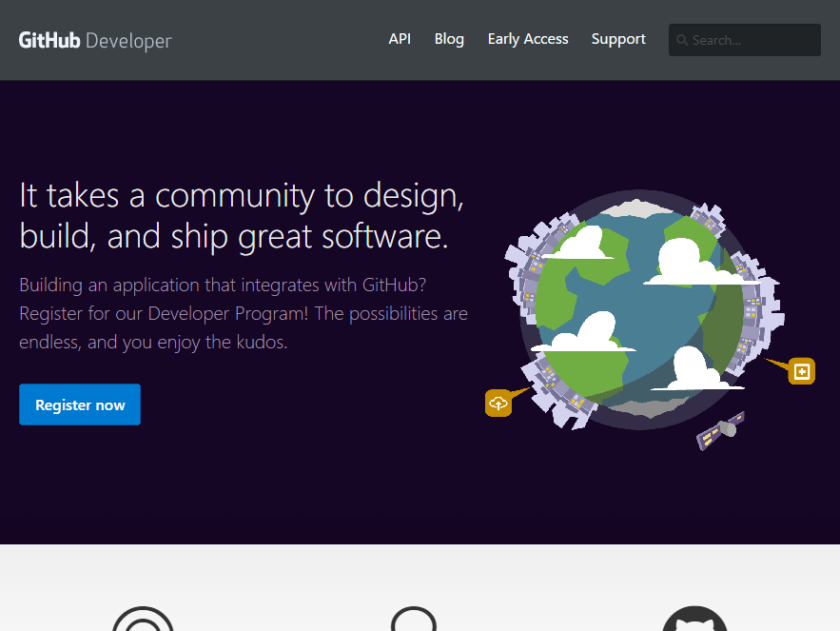This screenshot has width=840, height=631.
Task: Go to the Blog page
Action: [x=449, y=39]
